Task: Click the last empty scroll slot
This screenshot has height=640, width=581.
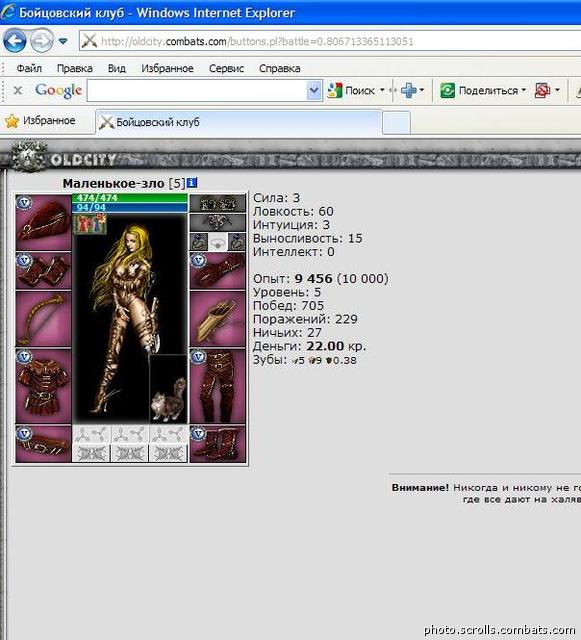Action: coord(168,453)
